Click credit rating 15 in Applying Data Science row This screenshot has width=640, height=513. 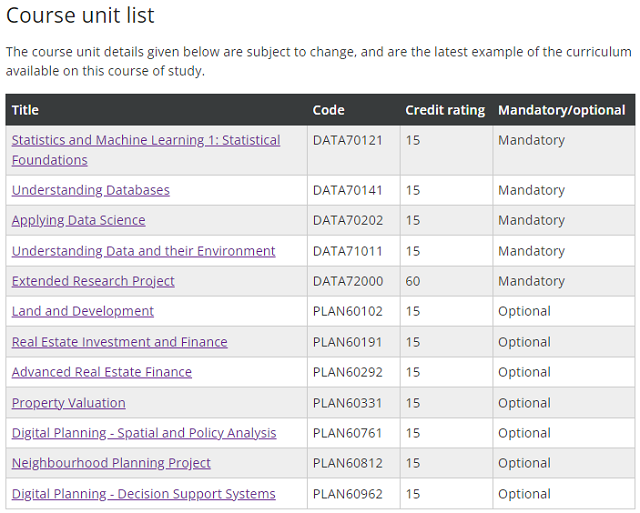[x=413, y=220]
